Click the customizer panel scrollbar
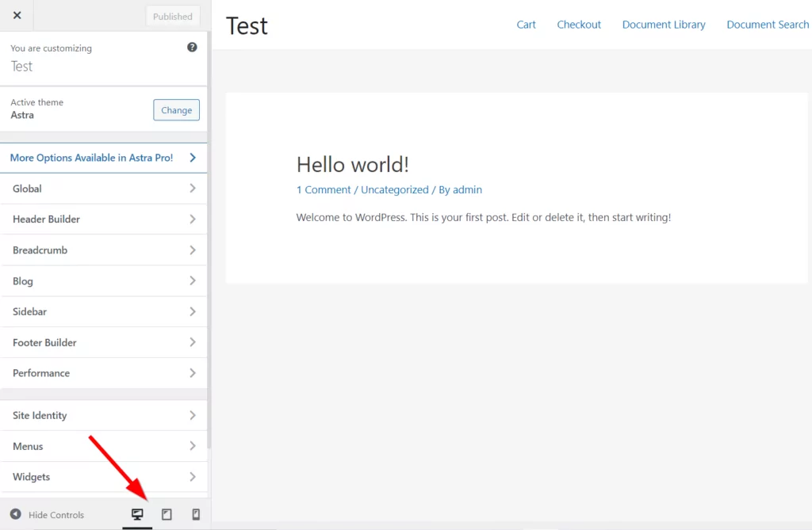Viewport: 812px width, 530px height. tap(209, 238)
